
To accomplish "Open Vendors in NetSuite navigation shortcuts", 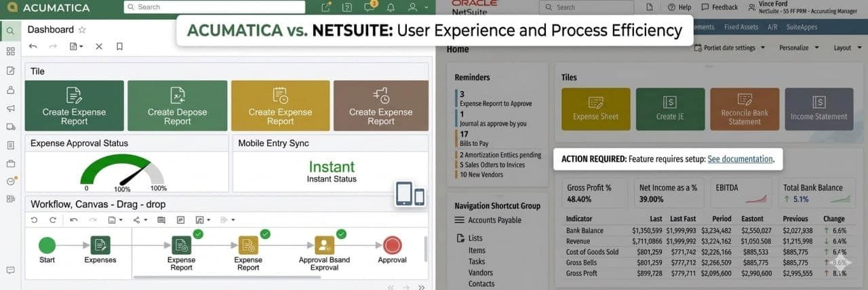I will click(481, 272).
